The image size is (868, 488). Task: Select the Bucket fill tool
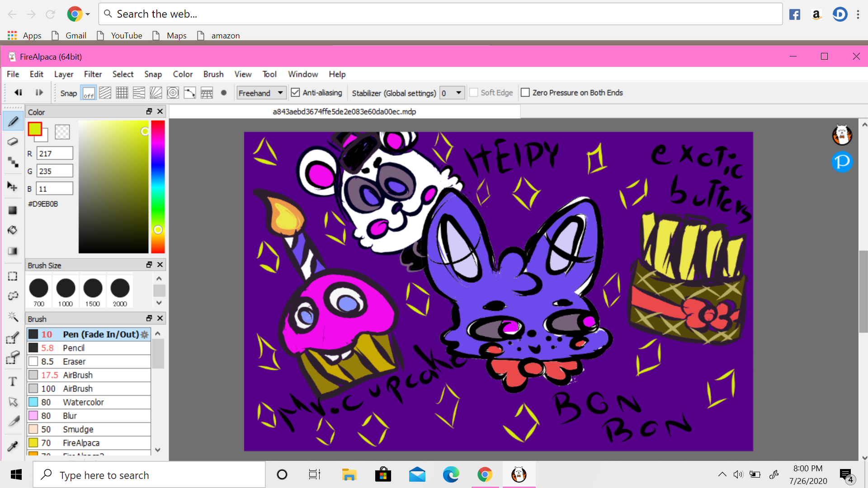coord(13,230)
